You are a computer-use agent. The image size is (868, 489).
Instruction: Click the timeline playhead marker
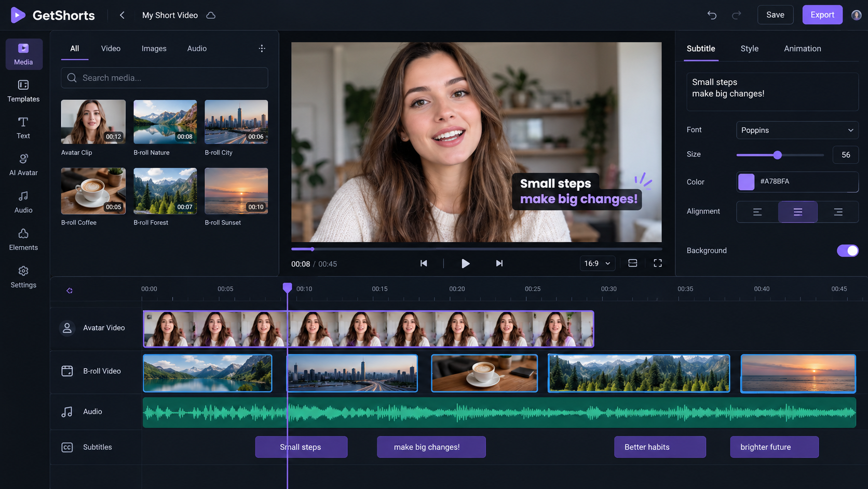[x=287, y=287]
